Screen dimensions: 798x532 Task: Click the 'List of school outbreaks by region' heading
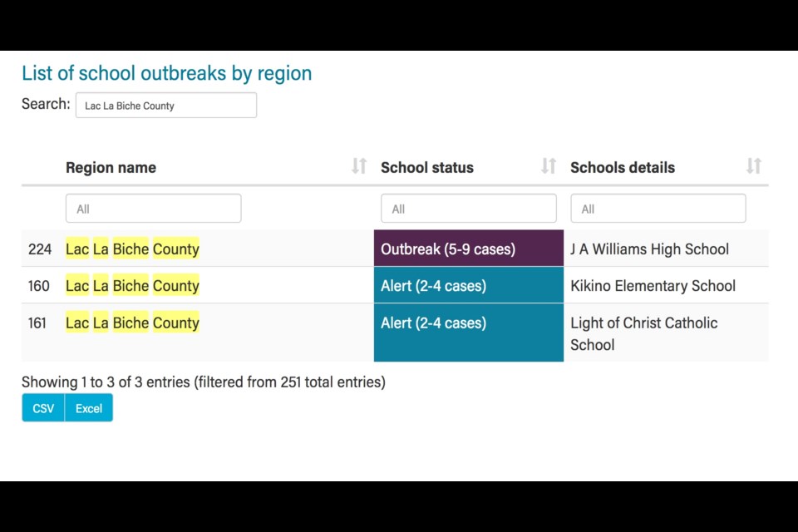pos(166,73)
